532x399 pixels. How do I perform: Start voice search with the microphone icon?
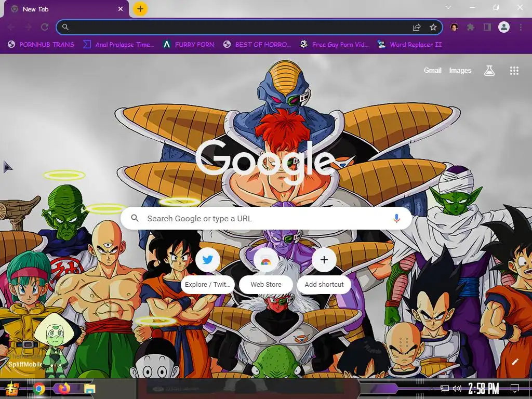(396, 219)
